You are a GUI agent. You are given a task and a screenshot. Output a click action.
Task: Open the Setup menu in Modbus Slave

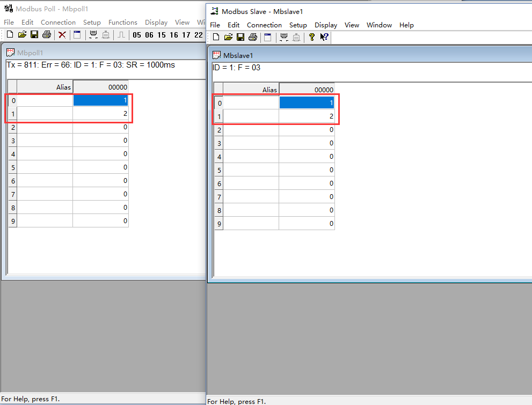pos(298,25)
